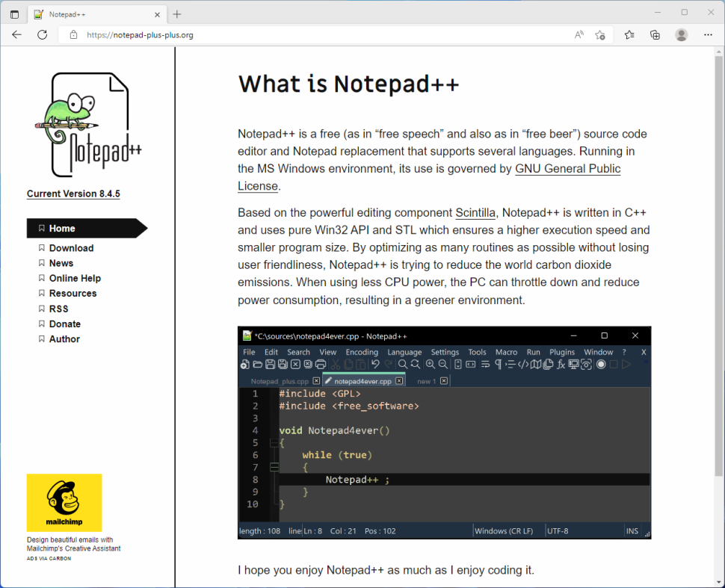
Task: Refresh the current page
Action: coord(42,34)
